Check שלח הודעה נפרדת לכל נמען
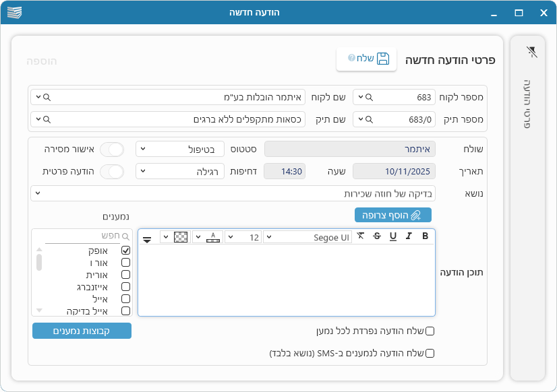 430,331
